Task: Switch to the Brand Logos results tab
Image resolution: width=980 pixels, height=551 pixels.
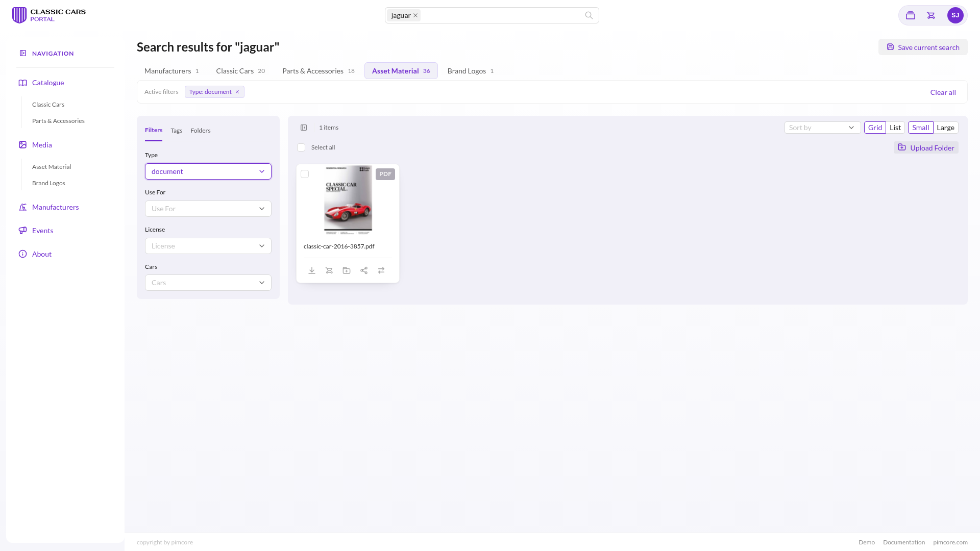Action: [471, 71]
